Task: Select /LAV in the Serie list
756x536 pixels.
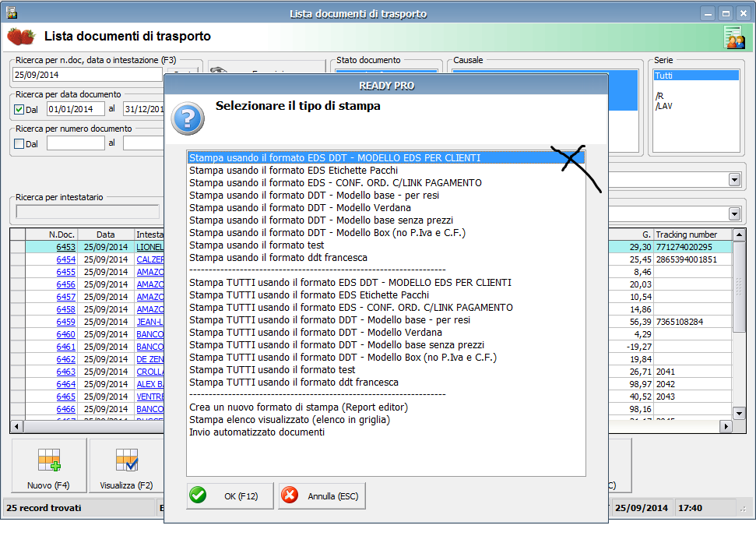Action: click(664, 106)
